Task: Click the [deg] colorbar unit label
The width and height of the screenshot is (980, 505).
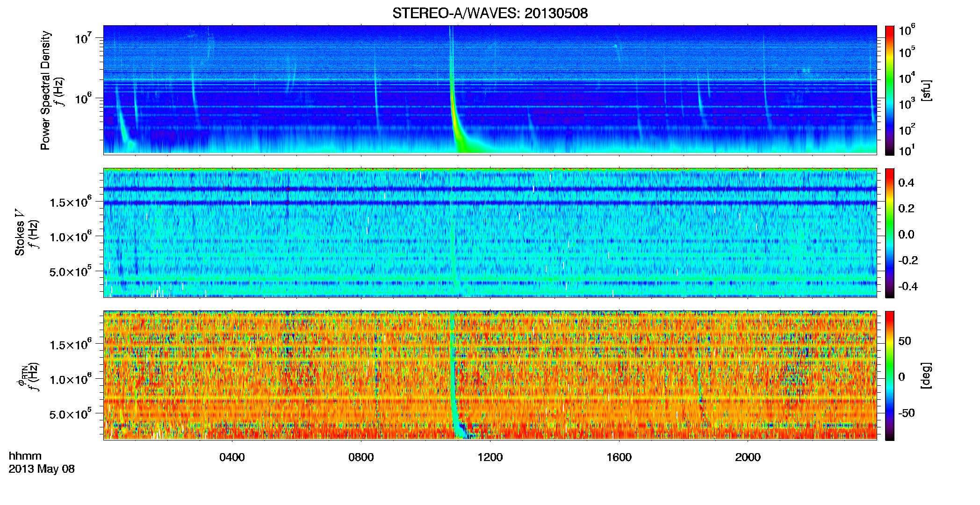Action: click(x=927, y=375)
